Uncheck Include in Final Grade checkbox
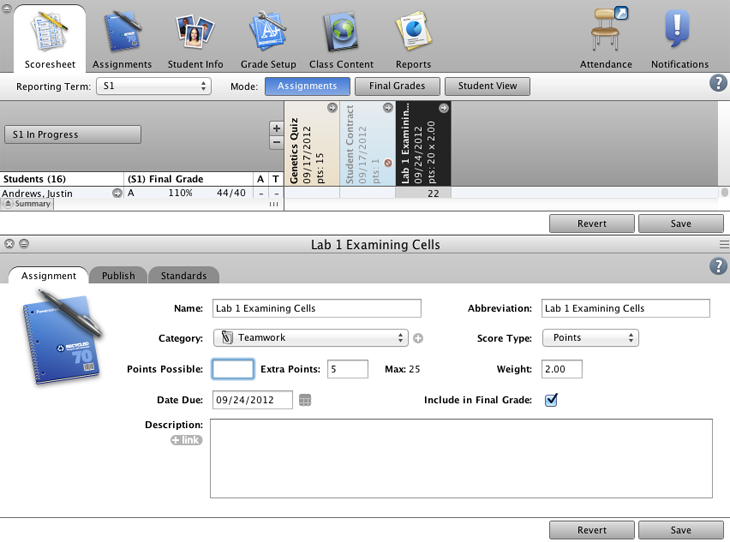Image resolution: width=730 pixels, height=542 pixels. [551, 400]
